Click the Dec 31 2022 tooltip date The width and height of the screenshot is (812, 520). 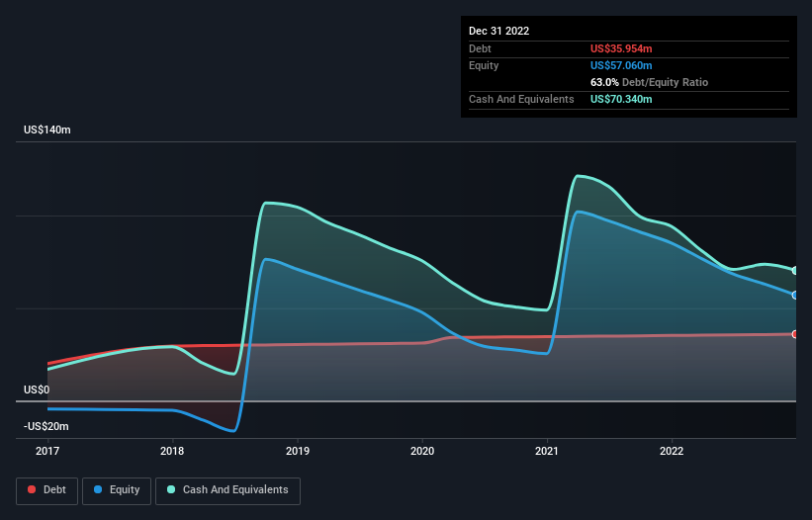click(499, 31)
